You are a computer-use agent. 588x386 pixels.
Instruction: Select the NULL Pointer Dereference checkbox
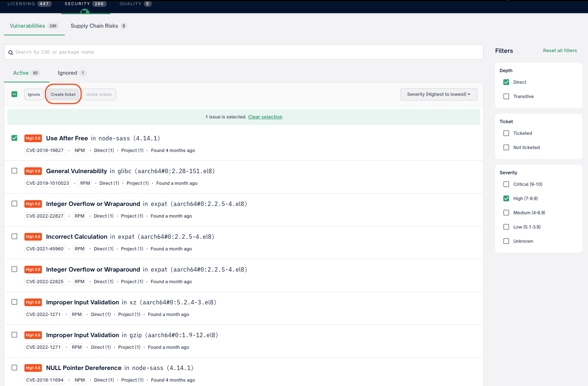(x=14, y=367)
